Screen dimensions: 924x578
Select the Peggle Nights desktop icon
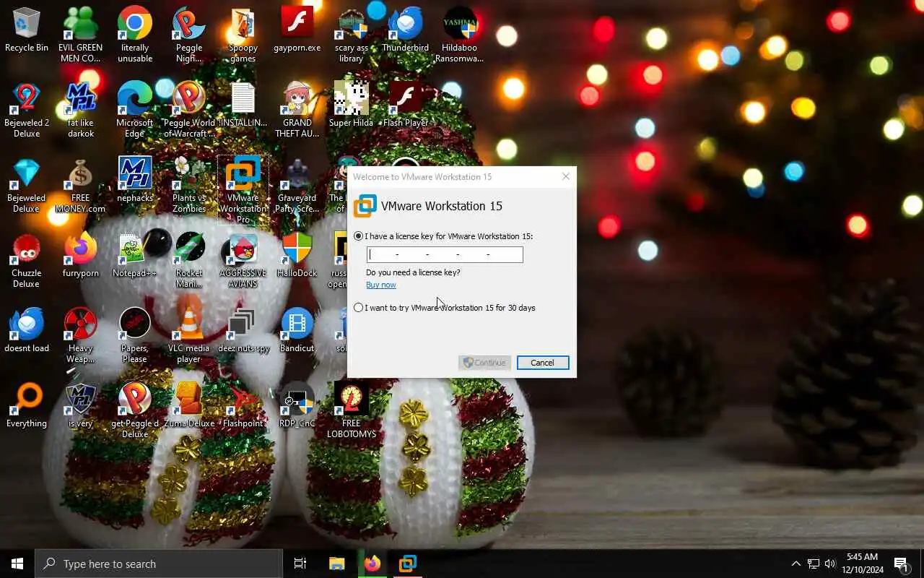[189, 35]
